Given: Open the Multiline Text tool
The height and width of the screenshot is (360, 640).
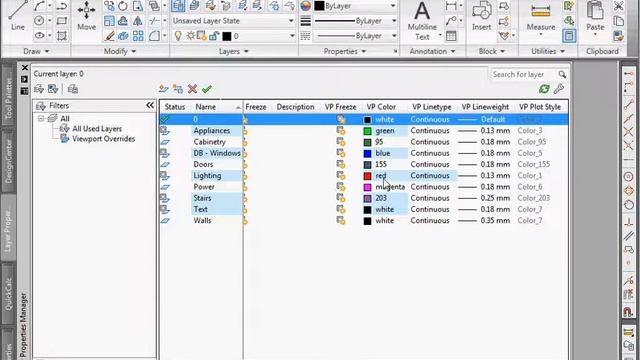Looking at the screenshot, I should pos(422,21).
